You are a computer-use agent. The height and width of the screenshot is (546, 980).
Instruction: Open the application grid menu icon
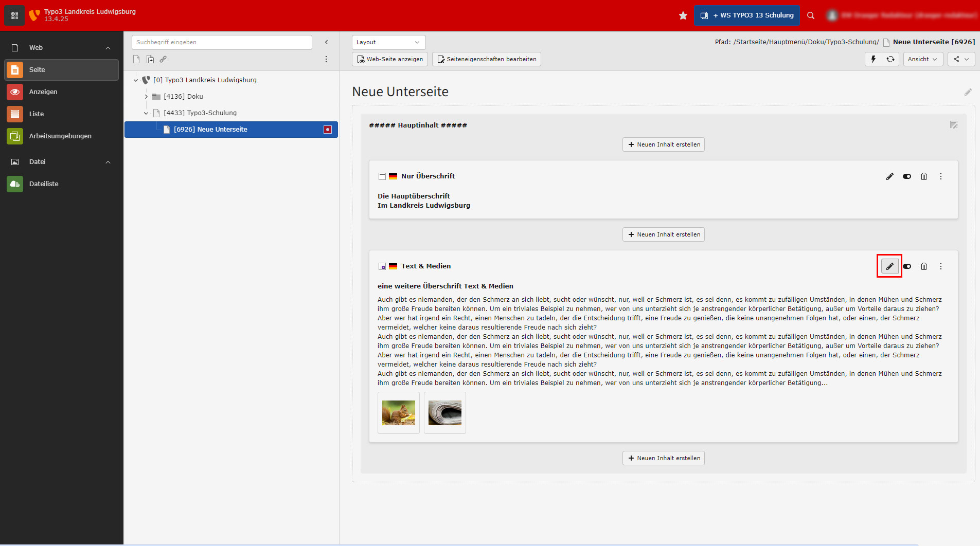coord(14,15)
